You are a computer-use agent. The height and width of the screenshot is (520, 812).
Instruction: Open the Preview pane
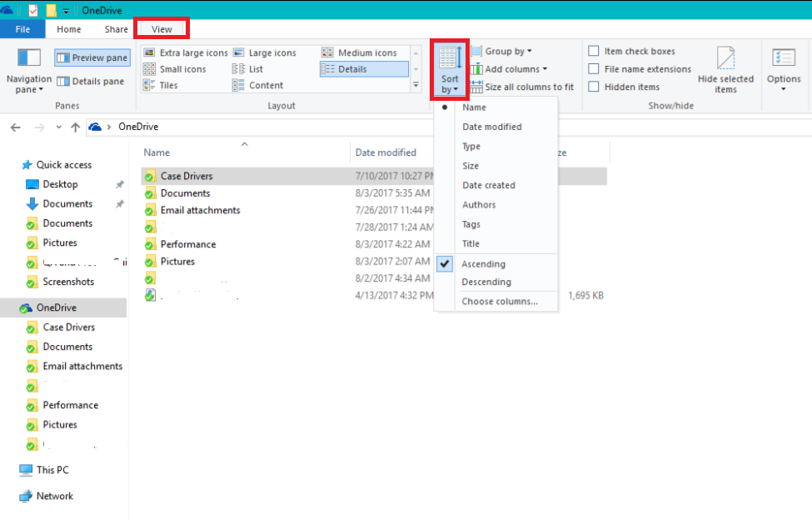(91, 57)
